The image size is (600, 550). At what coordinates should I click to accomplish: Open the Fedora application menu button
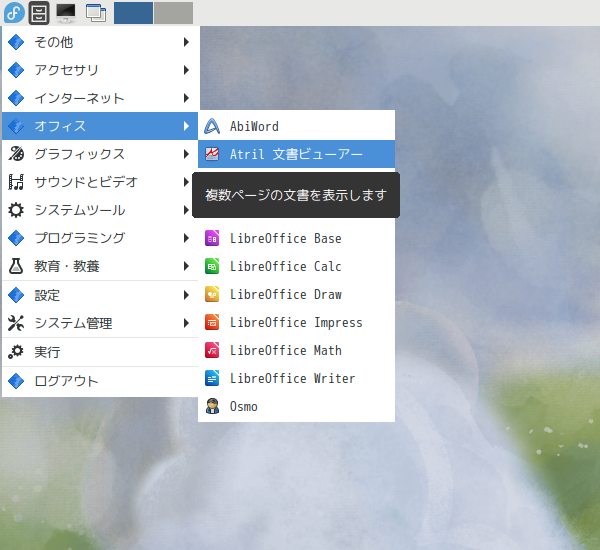tap(14, 13)
